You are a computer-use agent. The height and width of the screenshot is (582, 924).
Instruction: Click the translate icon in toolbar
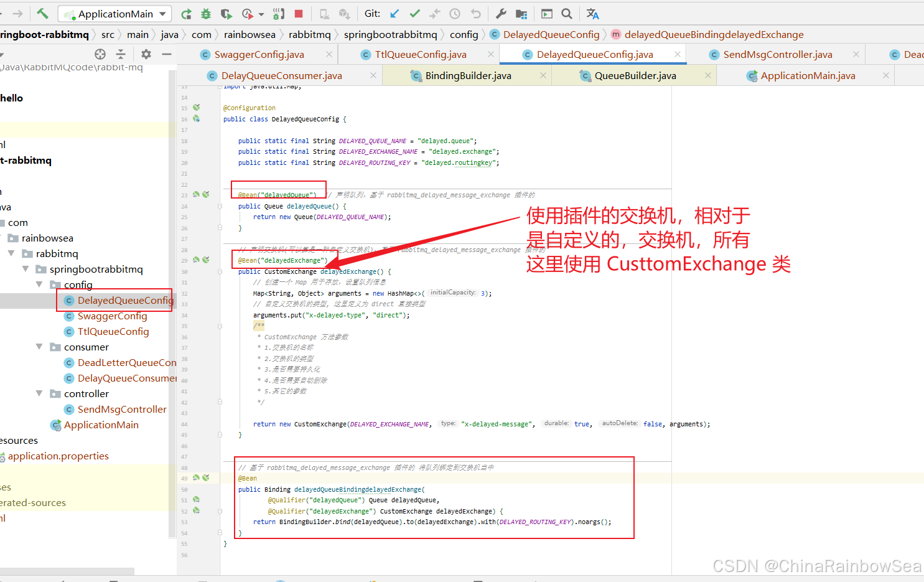tap(592, 14)
